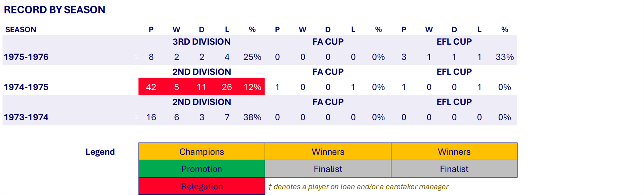Click the red cell with 26 losses
Screen dimensions: 644x195
pos(227,87)
